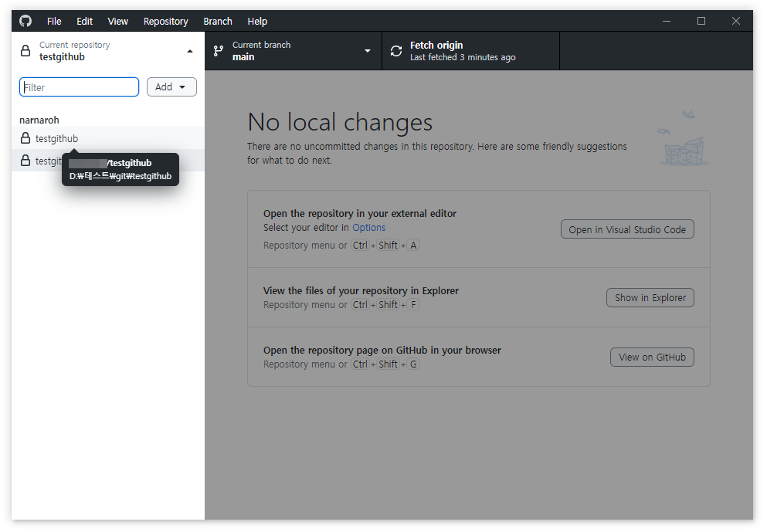Click the Fetch origin button
Viewport: 767px width, 532px height.
[470, 51]
